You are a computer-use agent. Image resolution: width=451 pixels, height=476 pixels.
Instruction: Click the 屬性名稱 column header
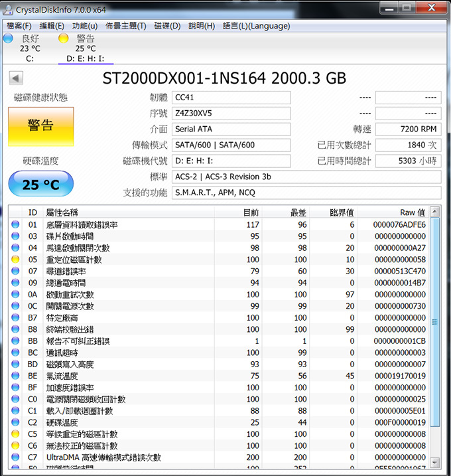[x=129, y=212]
